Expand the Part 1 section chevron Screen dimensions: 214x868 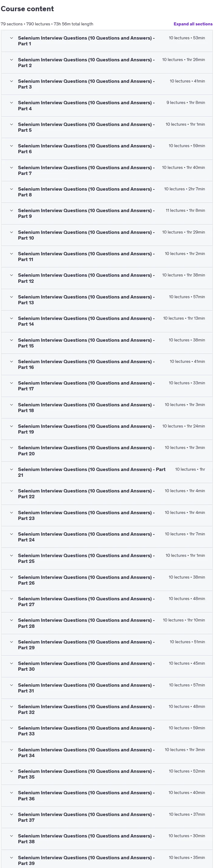(12, 38)
